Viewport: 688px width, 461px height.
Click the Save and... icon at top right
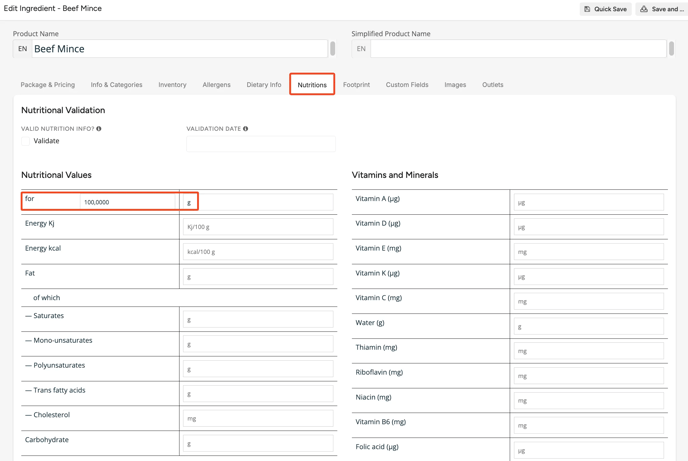(644, 9)
